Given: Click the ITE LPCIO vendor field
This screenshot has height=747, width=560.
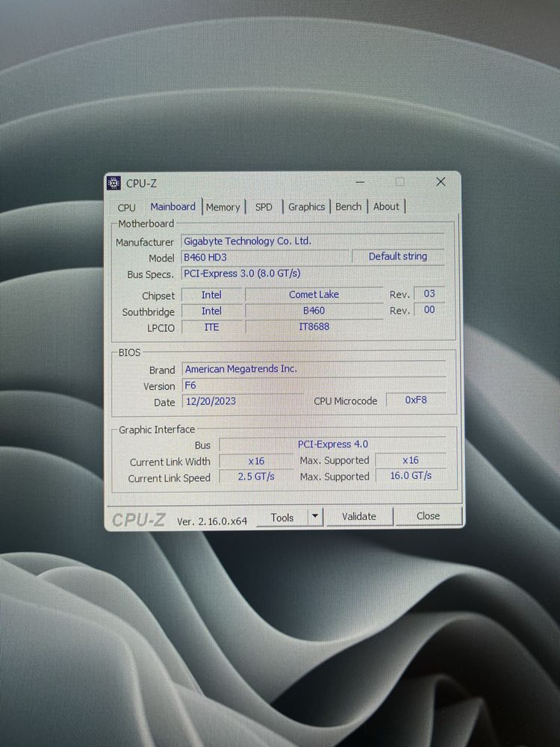Looking at the screenshot, I should click(212, 328).
